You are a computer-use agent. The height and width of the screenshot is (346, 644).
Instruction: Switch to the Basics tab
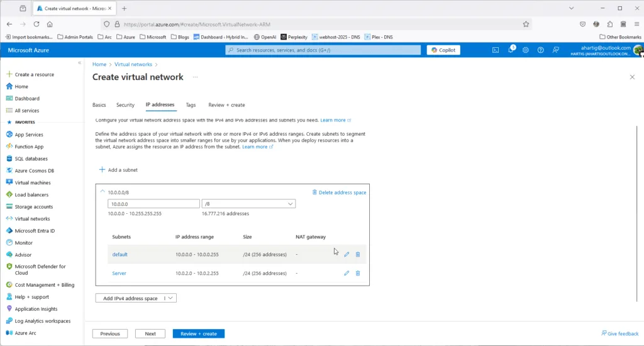click(x=99, y=105)
